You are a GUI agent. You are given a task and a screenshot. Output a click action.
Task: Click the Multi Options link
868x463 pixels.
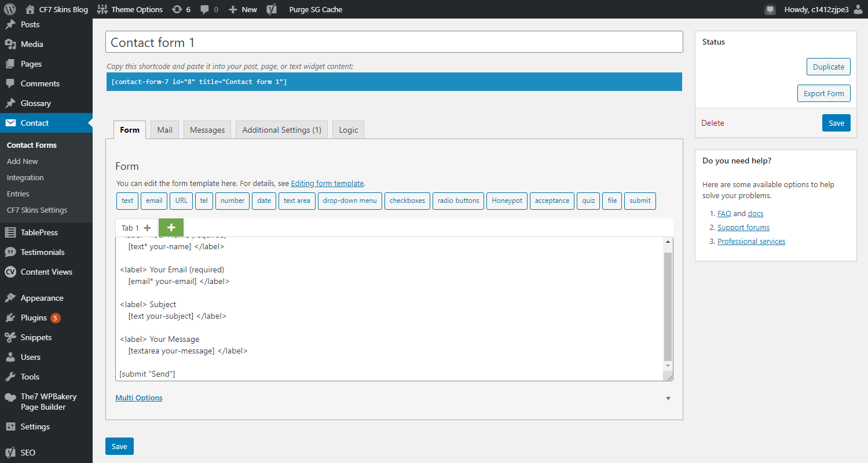[x=139, y=398]
